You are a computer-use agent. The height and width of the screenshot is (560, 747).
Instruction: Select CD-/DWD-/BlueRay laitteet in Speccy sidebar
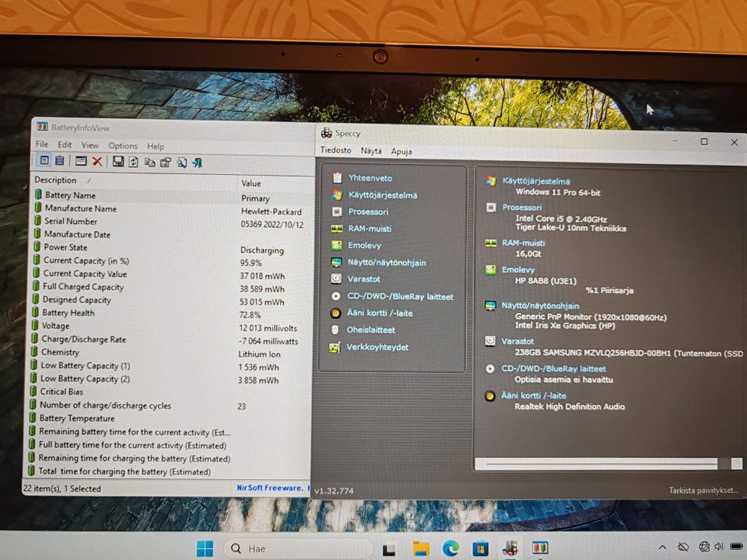400,296
